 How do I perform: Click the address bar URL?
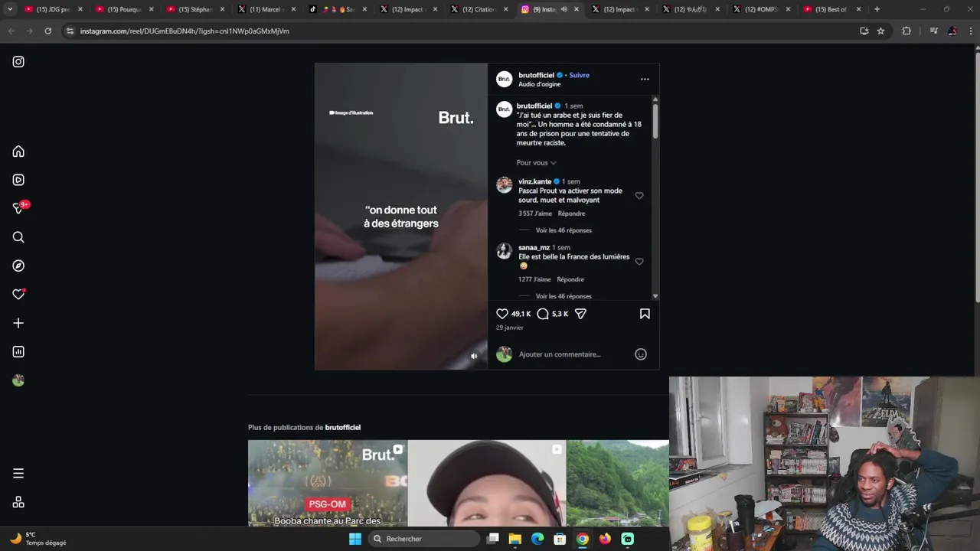click(185, 31)
